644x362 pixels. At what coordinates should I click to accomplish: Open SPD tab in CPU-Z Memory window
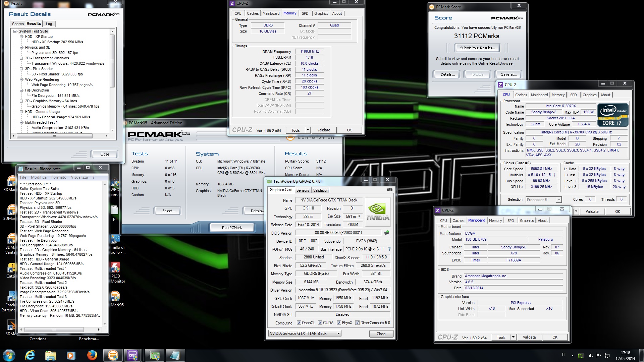pos(305,13)
